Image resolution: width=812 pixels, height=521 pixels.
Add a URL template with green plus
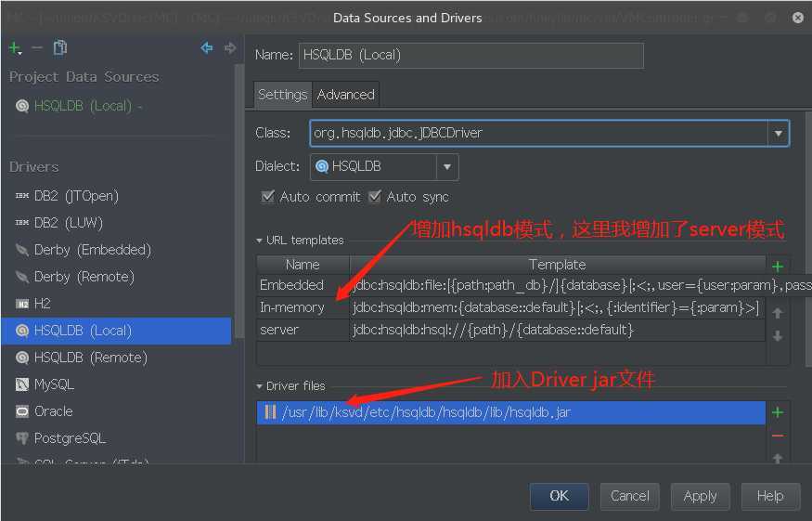tap(778, 267)
